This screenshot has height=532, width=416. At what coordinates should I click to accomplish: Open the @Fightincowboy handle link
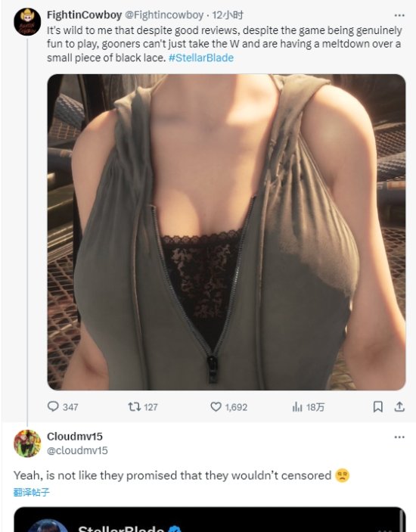pos(164,15)
